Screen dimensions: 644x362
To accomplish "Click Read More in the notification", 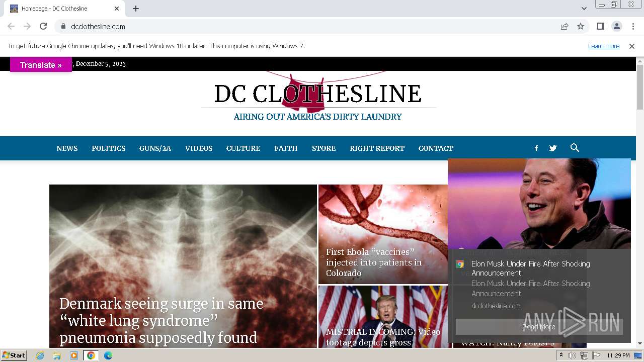I will 539,327.
